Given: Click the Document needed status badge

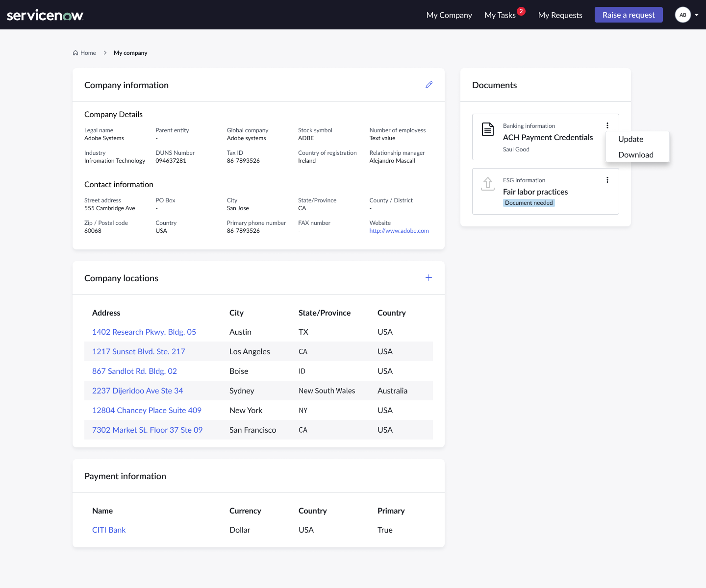Looking at the screenshot, I should (529, 203).
